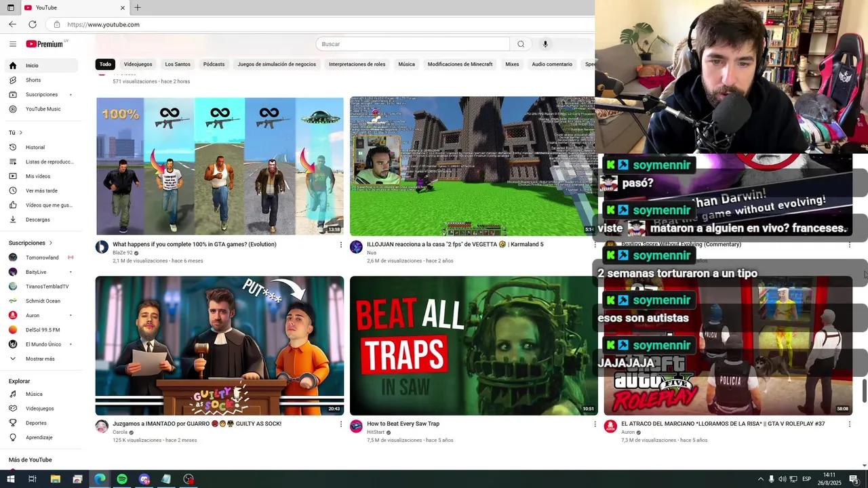This screenshot has width=868, height=488.
Task: Open the Tomorrowland subscription channel
Action: (42, 258)
